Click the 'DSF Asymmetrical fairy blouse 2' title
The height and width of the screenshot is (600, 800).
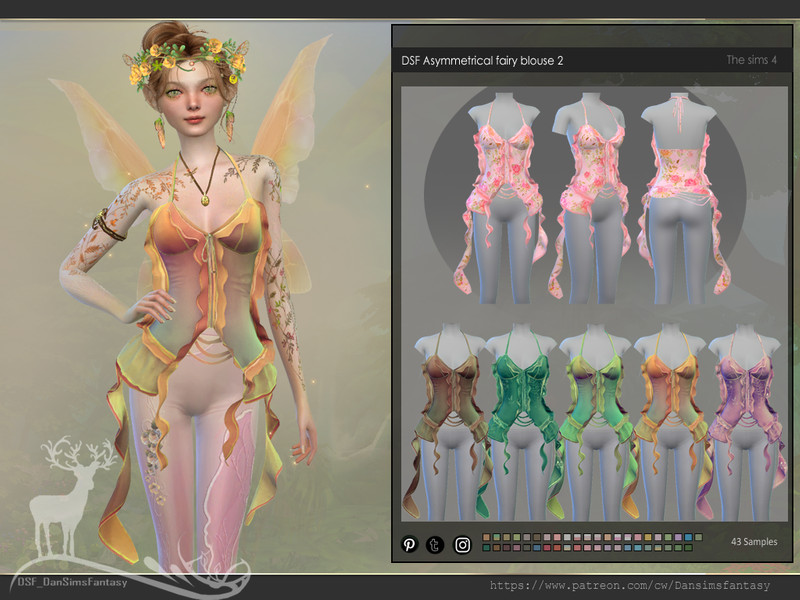[x=483, y=61]
